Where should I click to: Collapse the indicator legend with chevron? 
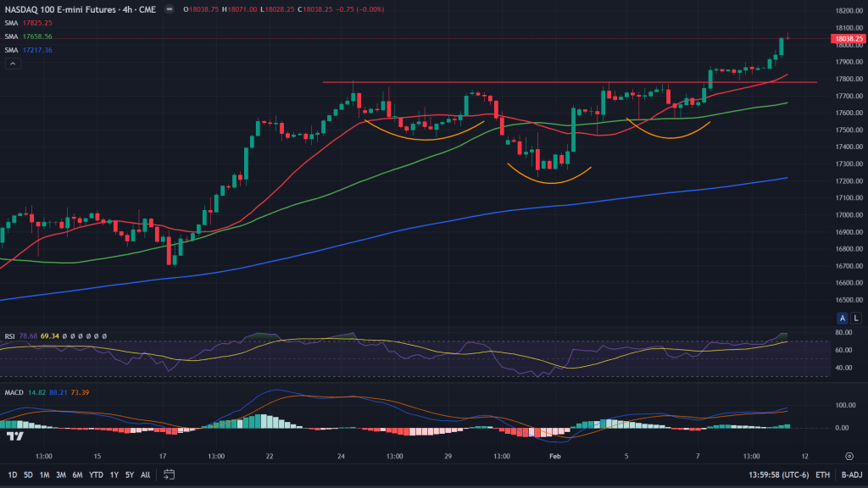click(x=13, y=64)
